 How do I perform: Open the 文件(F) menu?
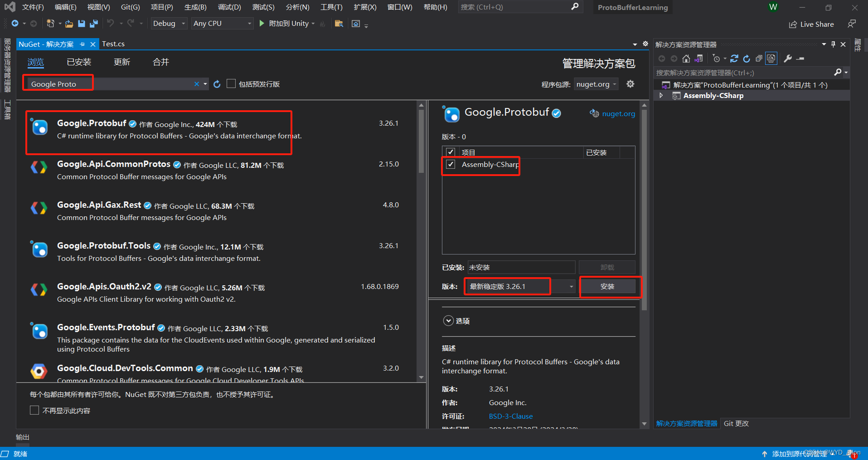point(33,7)
